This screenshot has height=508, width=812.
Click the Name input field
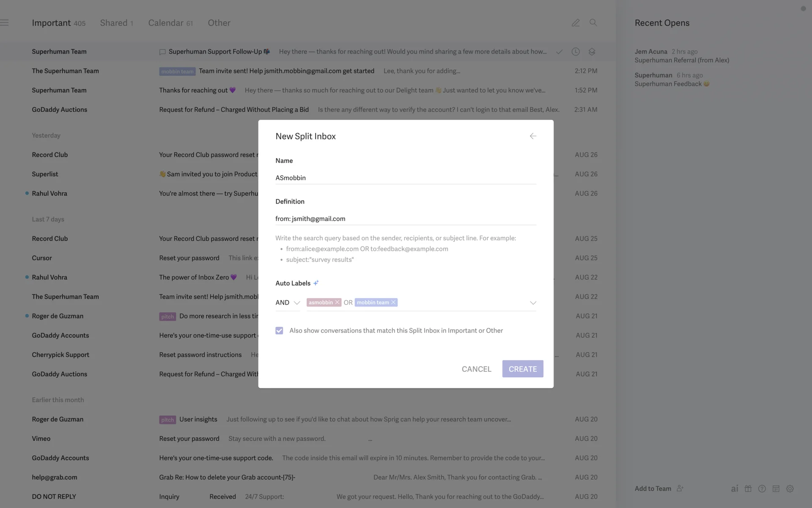[x=405, y=178]
